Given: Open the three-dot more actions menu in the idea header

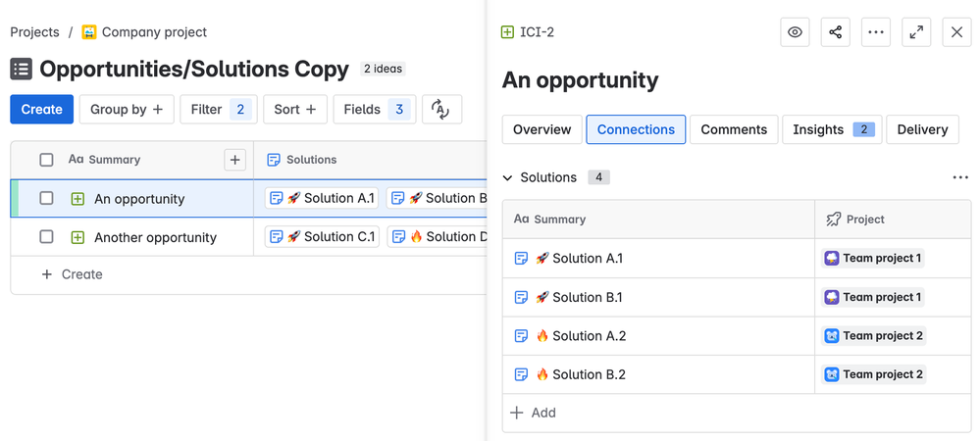Looking at the screenshot, I should click(x=875, y=32).
